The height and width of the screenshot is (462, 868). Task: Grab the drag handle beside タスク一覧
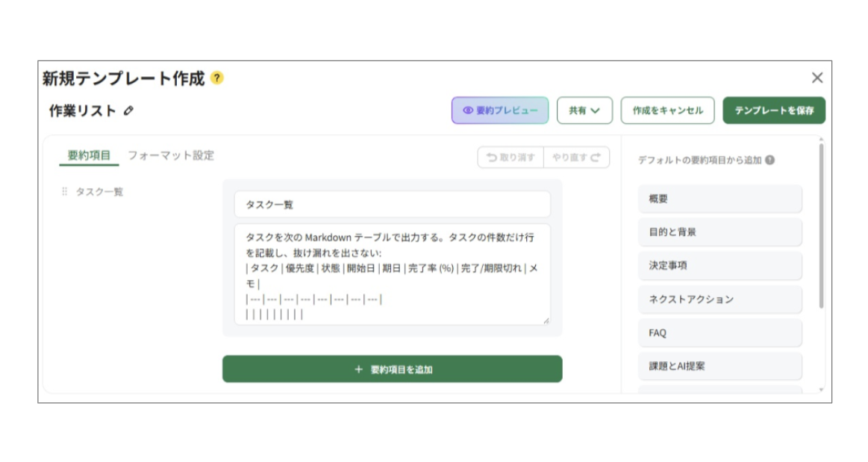[x=64, y=191]
